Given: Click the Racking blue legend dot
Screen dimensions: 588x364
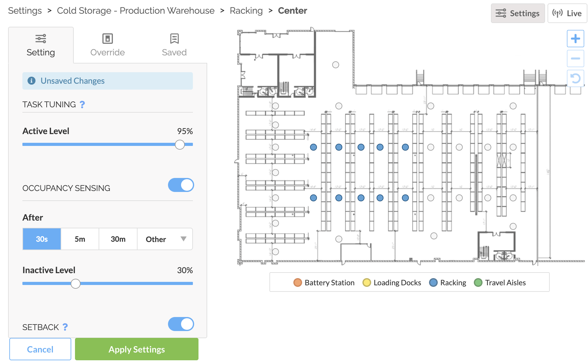Looking at the screenshot, I should [433, 282].
